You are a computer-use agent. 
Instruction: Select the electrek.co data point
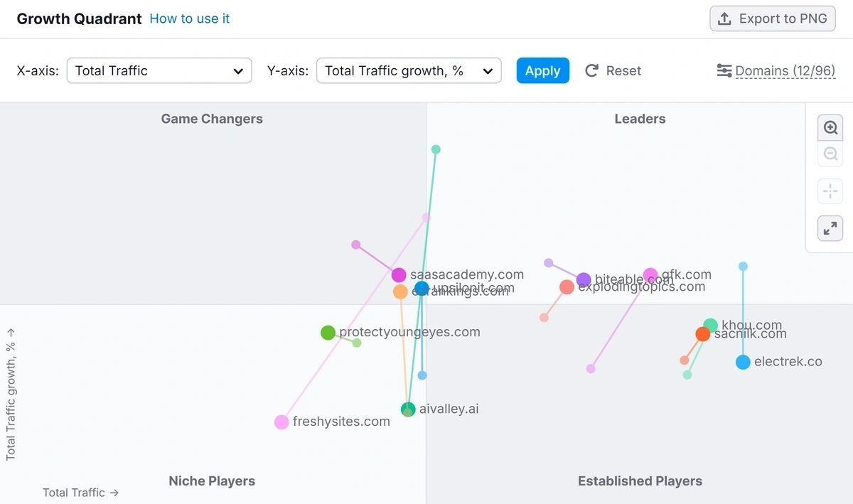tap(743, 363)
